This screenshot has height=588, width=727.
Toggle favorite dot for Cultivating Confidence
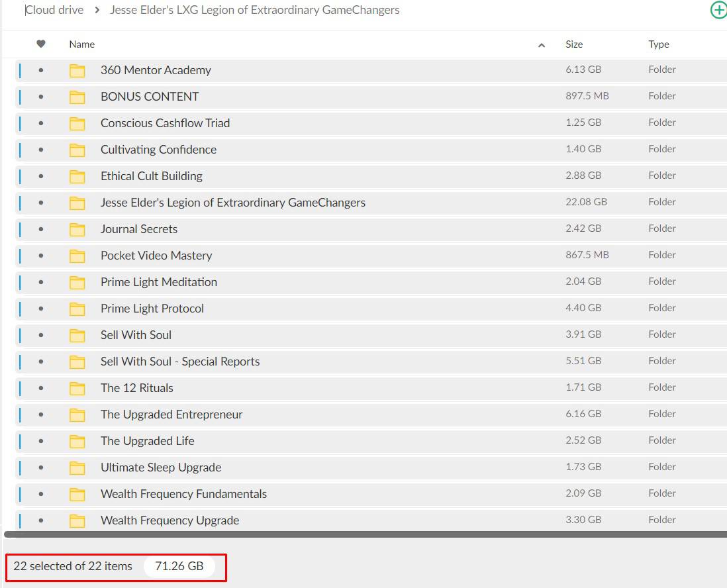41,150
